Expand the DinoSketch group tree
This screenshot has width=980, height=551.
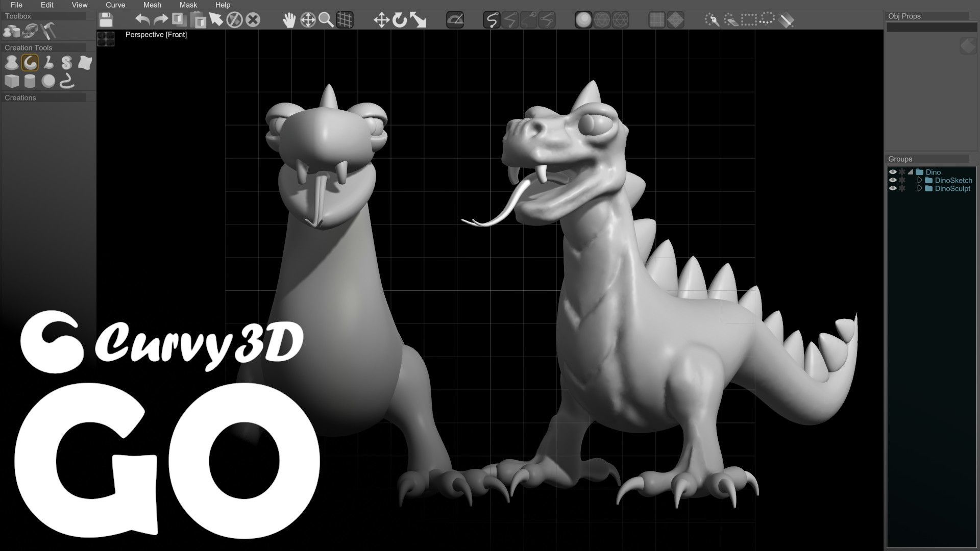919,180
